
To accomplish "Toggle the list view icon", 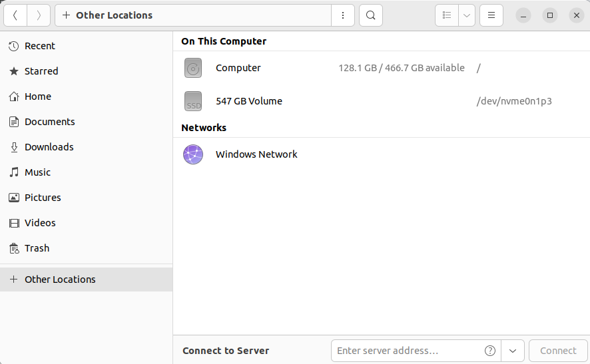I will tap(447, 15).
